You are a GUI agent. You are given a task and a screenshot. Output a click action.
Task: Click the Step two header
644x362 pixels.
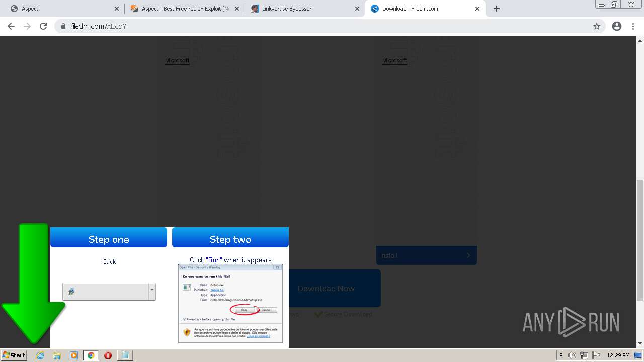point(230,238)
